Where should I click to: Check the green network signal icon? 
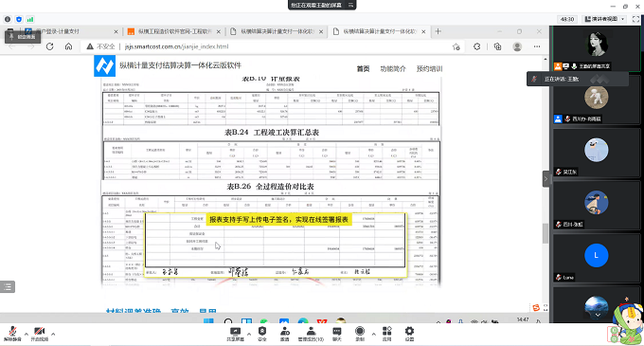point(30,19)
